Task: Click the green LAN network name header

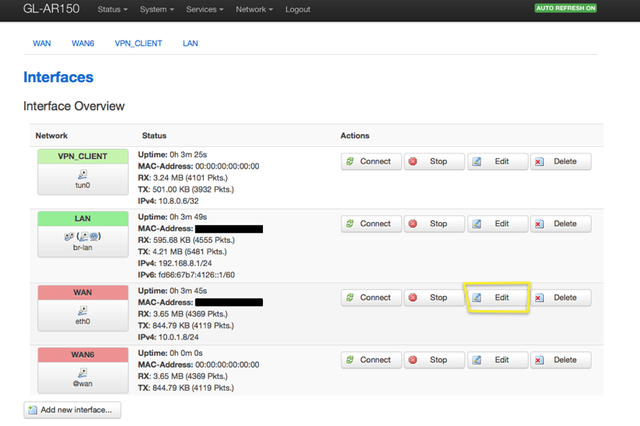Action: click(x=83, y=219)
